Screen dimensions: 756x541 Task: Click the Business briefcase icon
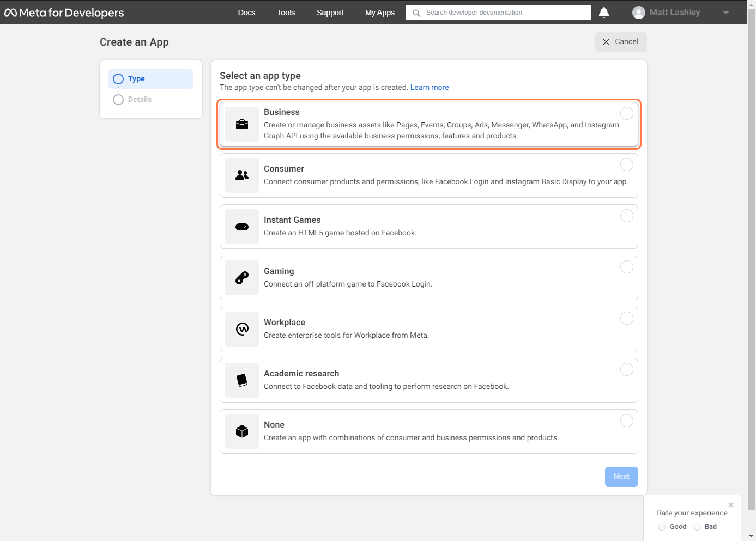click(242, 124)
